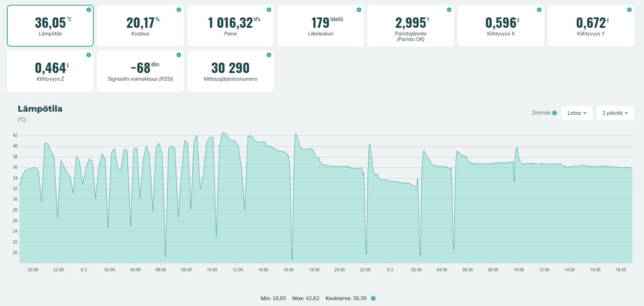The image size is (644, 306).
Task: Select the Paine sensor card
Action: click(x=230, y=26)
